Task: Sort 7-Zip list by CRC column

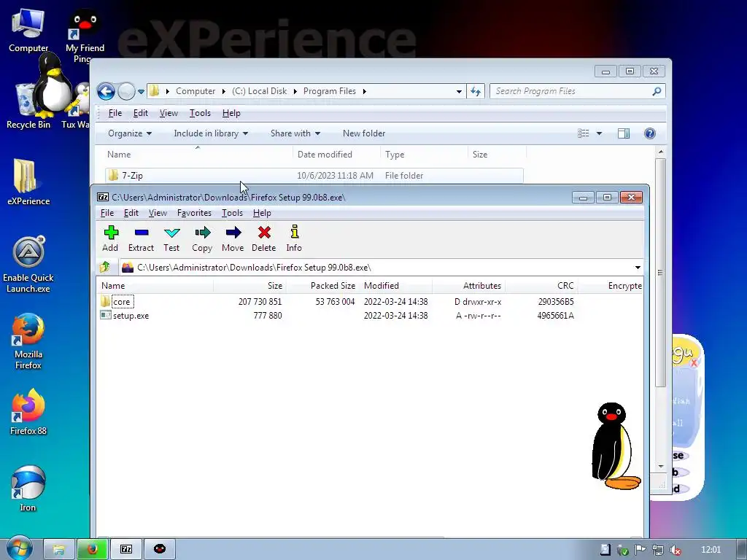Action: tap(542, 286)
